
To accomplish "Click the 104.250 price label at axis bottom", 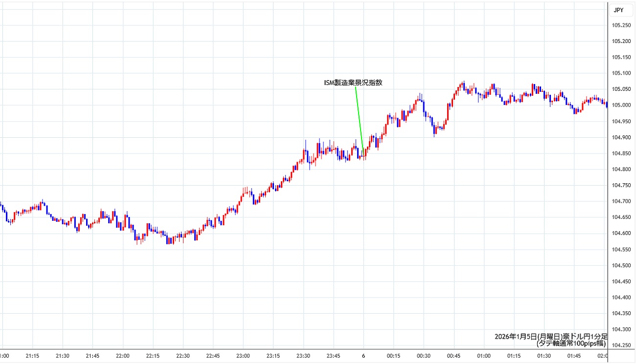I will 621,345.
